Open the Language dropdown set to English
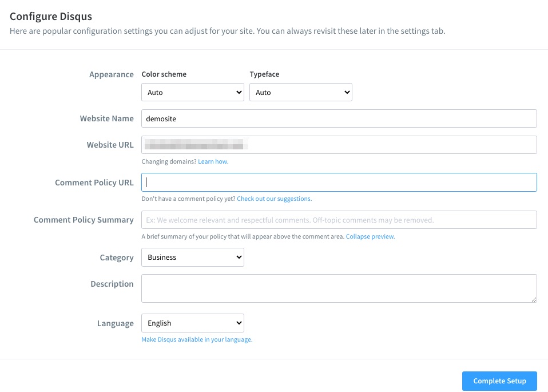The height and width of the screenshot is (392, 548). pos(193,323)
